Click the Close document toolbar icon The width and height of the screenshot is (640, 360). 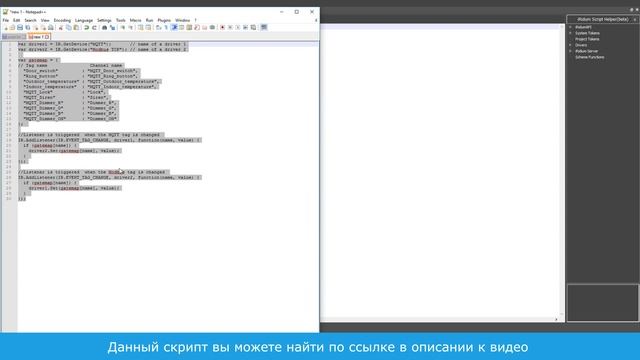(x=36, y=27)
